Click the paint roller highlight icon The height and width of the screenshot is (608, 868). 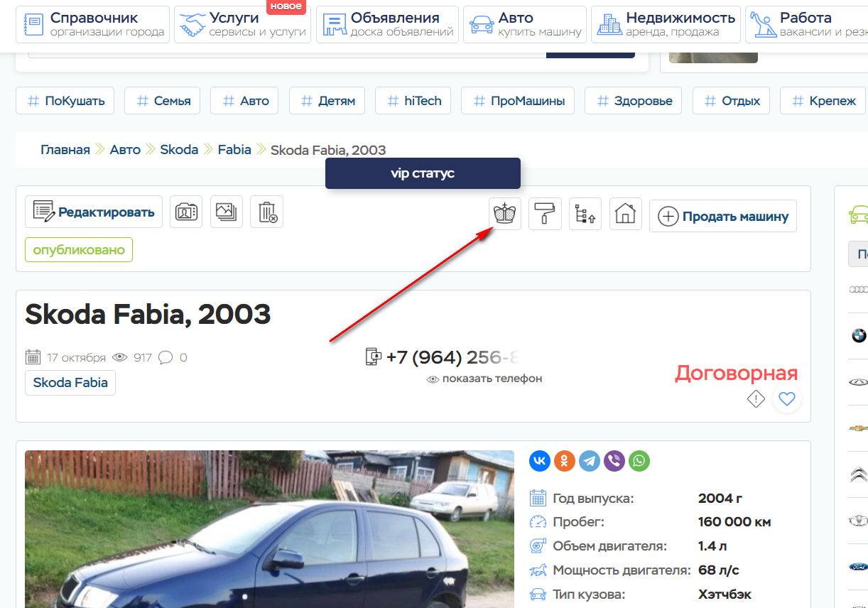click(x=545, y=214)
